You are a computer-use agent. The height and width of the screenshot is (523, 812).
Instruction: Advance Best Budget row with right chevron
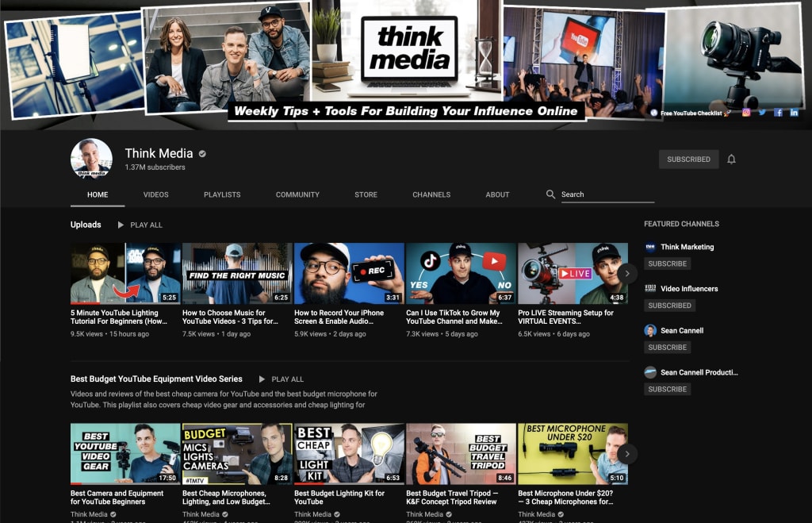coord(627,454)
